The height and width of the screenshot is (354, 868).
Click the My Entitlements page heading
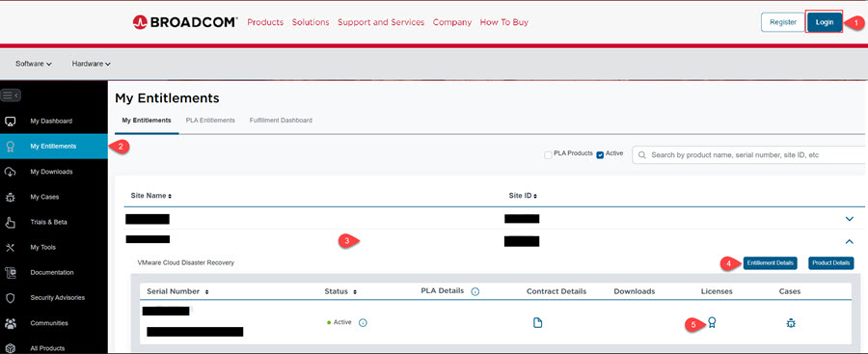click(x=167, y=98)
